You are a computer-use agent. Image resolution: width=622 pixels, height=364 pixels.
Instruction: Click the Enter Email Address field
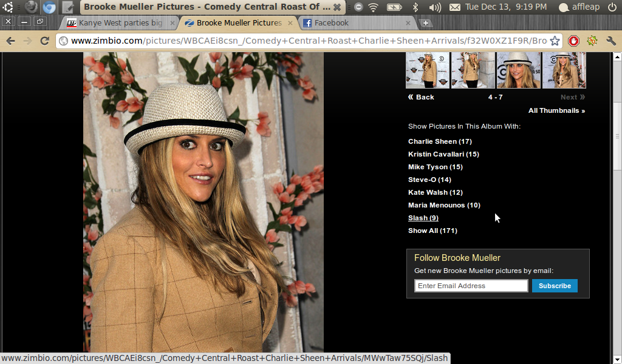pos(471,286)
